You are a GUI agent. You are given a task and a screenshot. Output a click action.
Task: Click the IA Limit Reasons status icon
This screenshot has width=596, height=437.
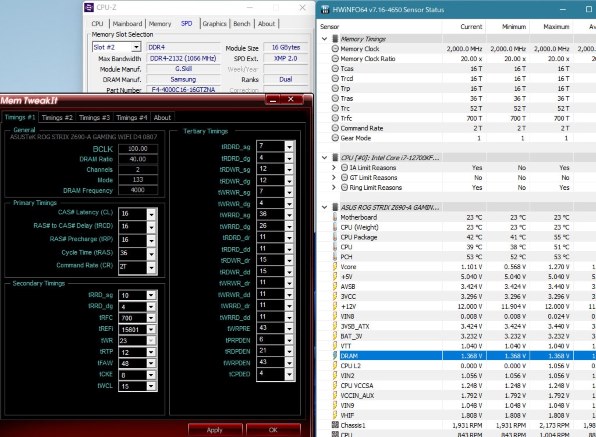[344, 168]
